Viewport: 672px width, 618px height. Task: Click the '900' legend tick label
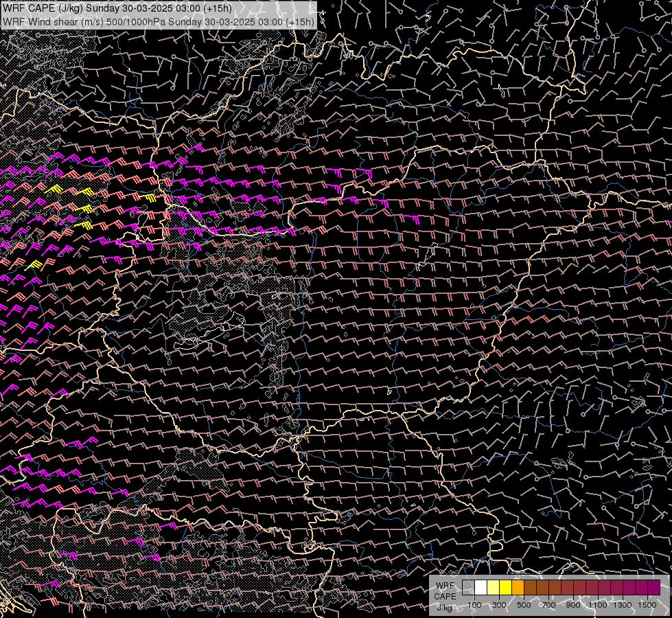pos(573,605)
